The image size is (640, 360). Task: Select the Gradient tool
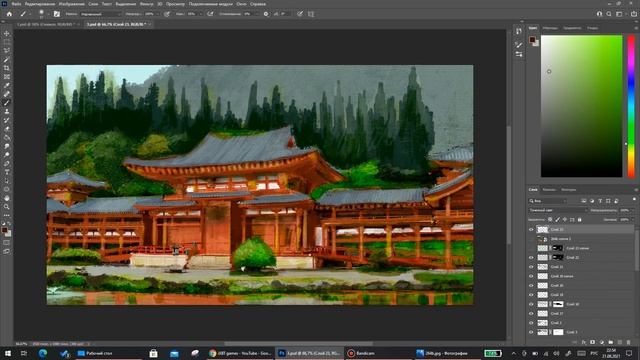tap(7, 138)
